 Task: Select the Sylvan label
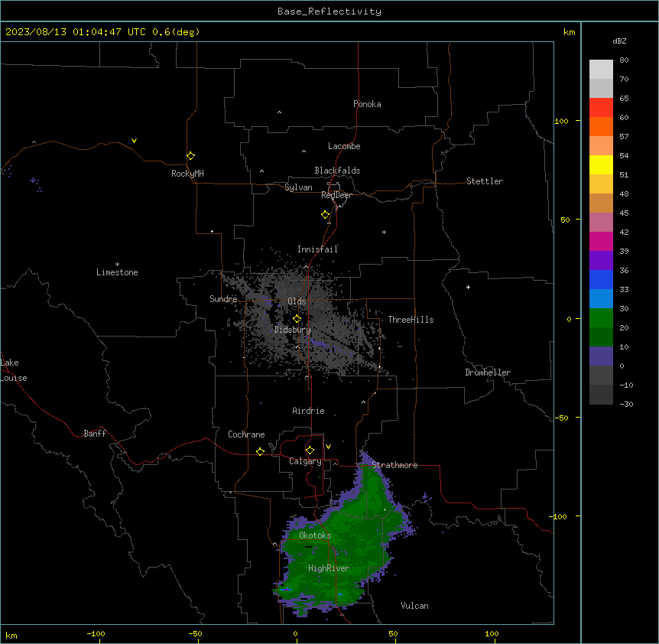(x=298, y=187)
